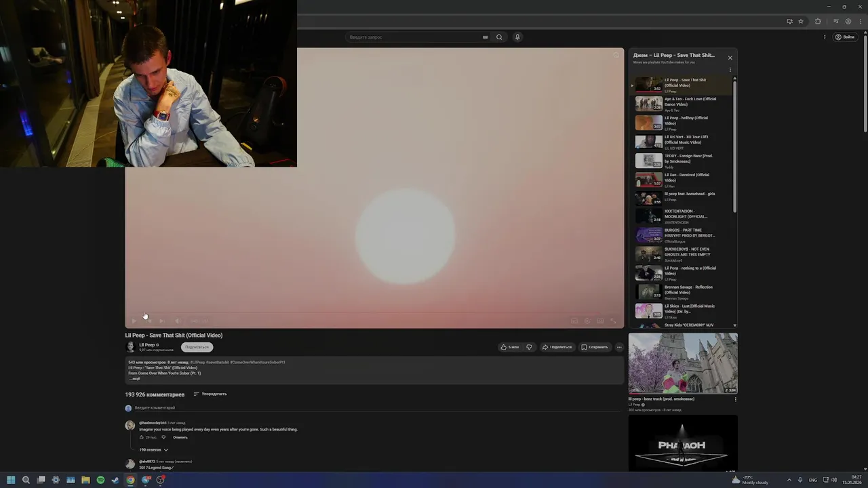The image size is (868, 488).
Task: Like the 'Imagine your voice' comment
Action: pos(142,437)
